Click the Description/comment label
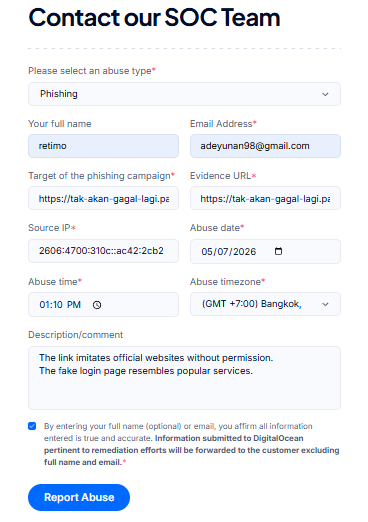Viewport: 368px width, 522px height. click(x=76, y=335)
